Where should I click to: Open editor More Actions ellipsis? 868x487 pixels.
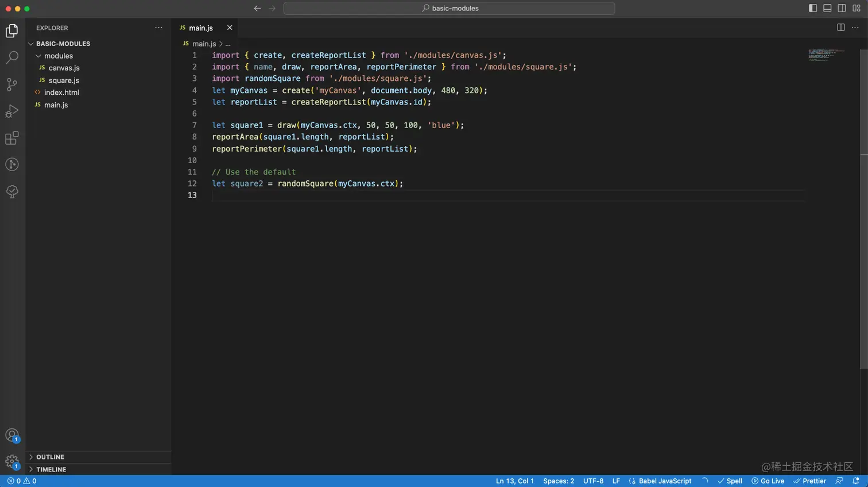click(855, 28)
